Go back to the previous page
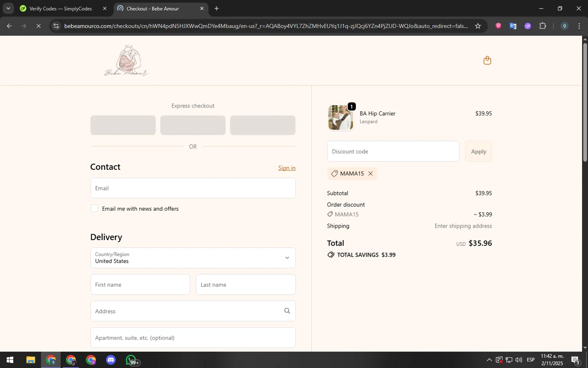 9,26
